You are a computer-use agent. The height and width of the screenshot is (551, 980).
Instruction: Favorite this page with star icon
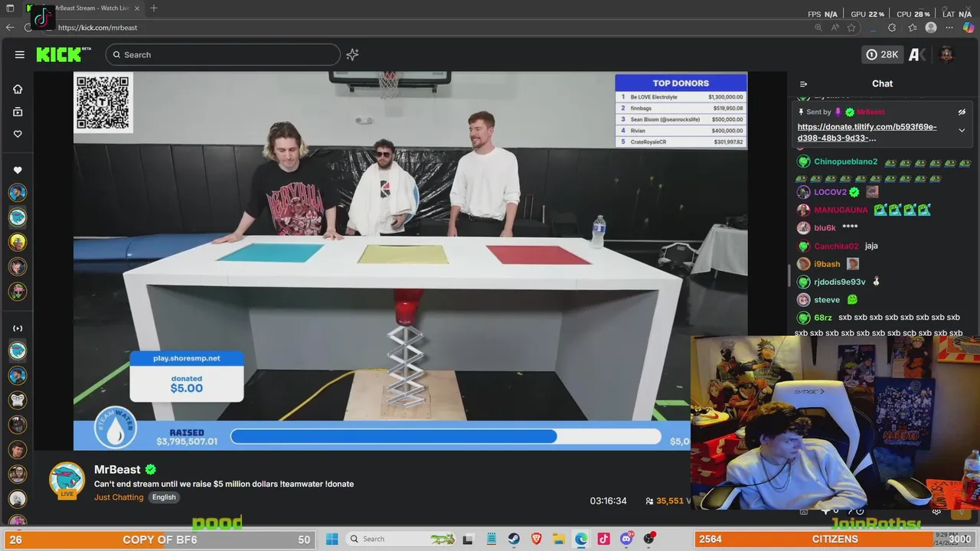[851, 28]
